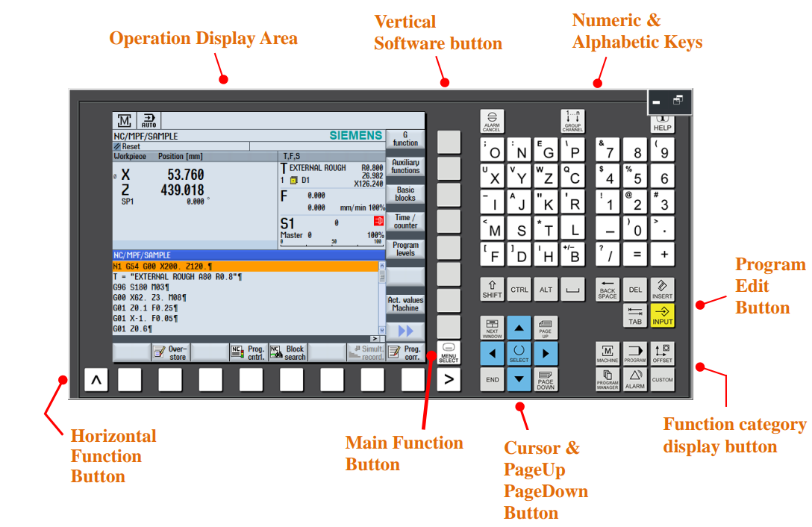Click the plus + key

tap(662, 253)
